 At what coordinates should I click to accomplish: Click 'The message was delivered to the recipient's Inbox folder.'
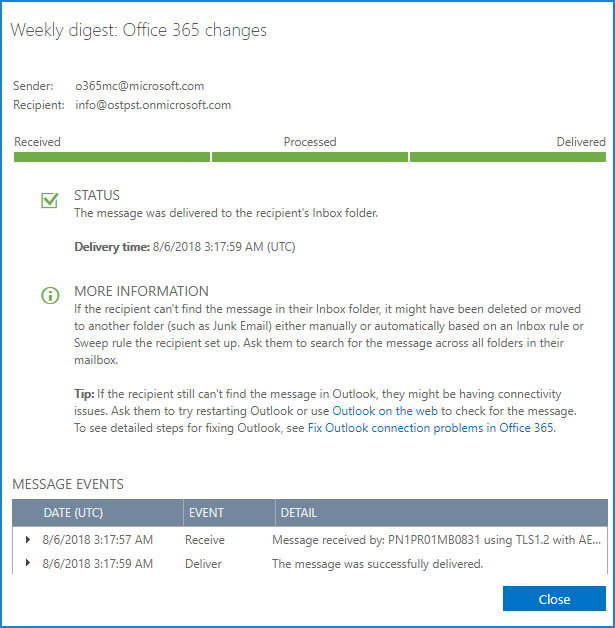(x=226, y=213)
